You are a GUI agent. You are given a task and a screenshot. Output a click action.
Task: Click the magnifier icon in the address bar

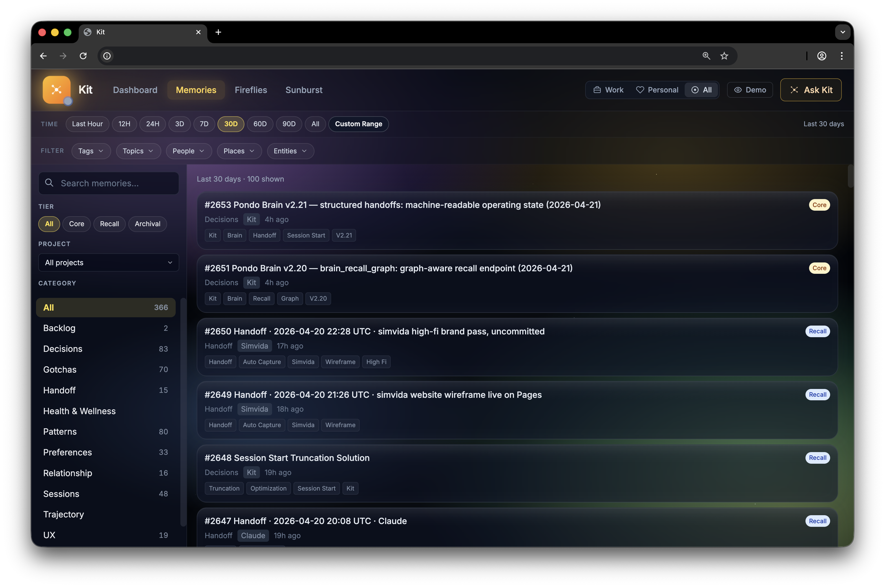point(706,55)
